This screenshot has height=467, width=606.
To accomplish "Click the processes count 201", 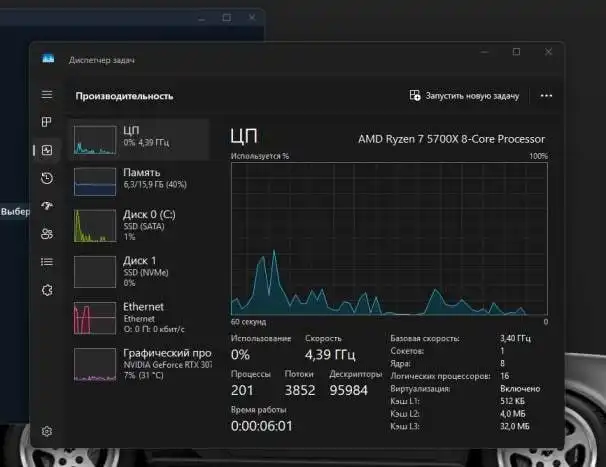I will [x=242, y=390].
